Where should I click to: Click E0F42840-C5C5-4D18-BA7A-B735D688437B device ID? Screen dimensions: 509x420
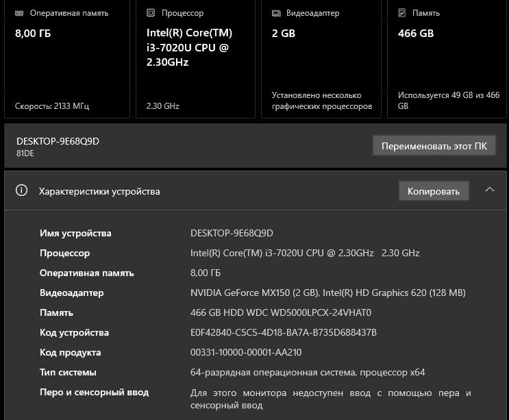click(x=284, y=332)
